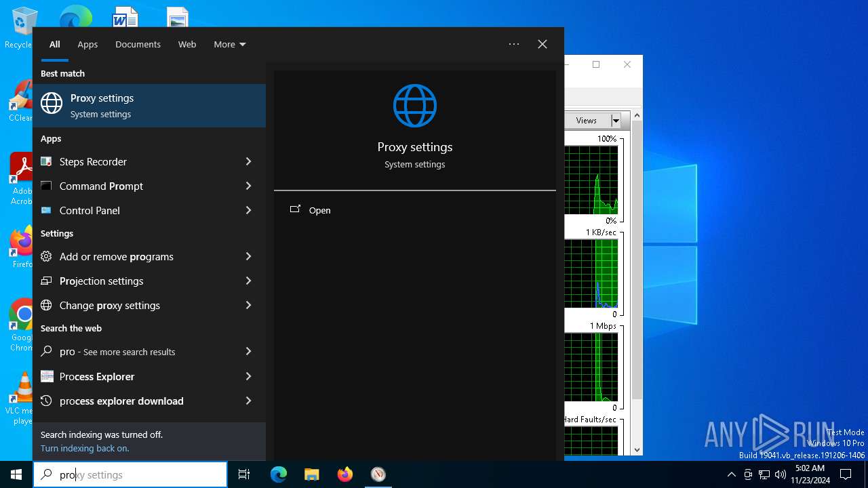Click the Windows Start button
This screenshot has width=868, height=488.
click(x=16, y=474)
